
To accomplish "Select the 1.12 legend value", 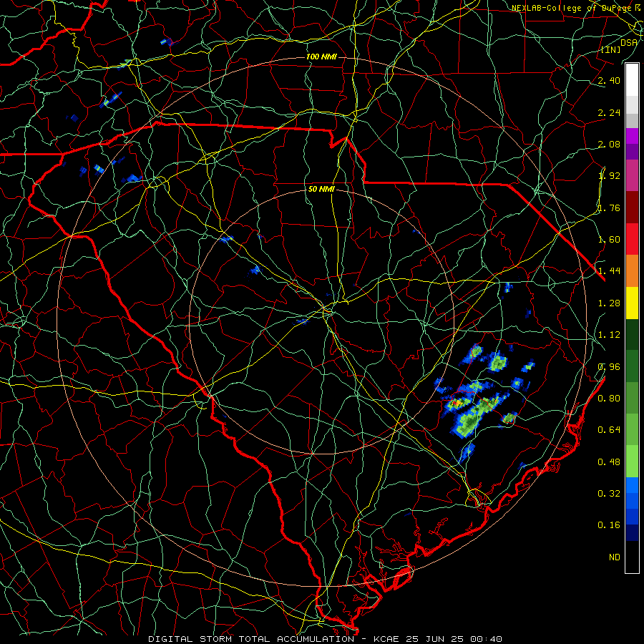I will click(609, 335).
